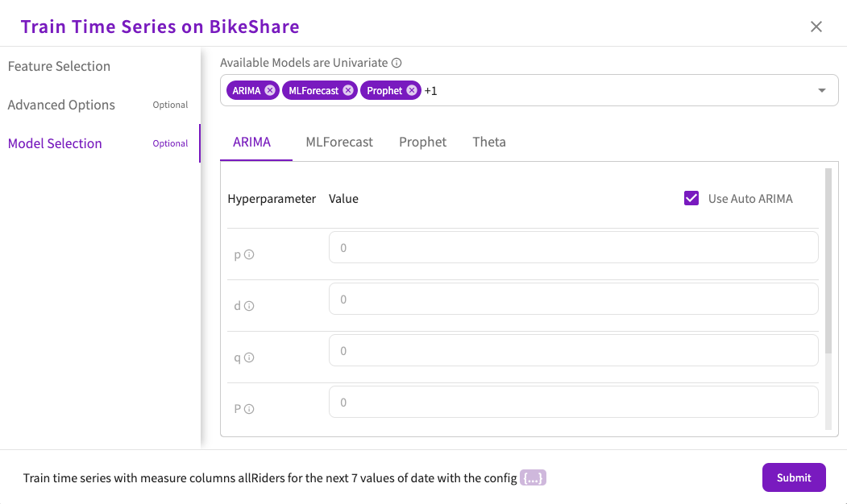The image size is (847, 504).
Task: Switch to the Theta tab
Action: click(x=489, y=142)
